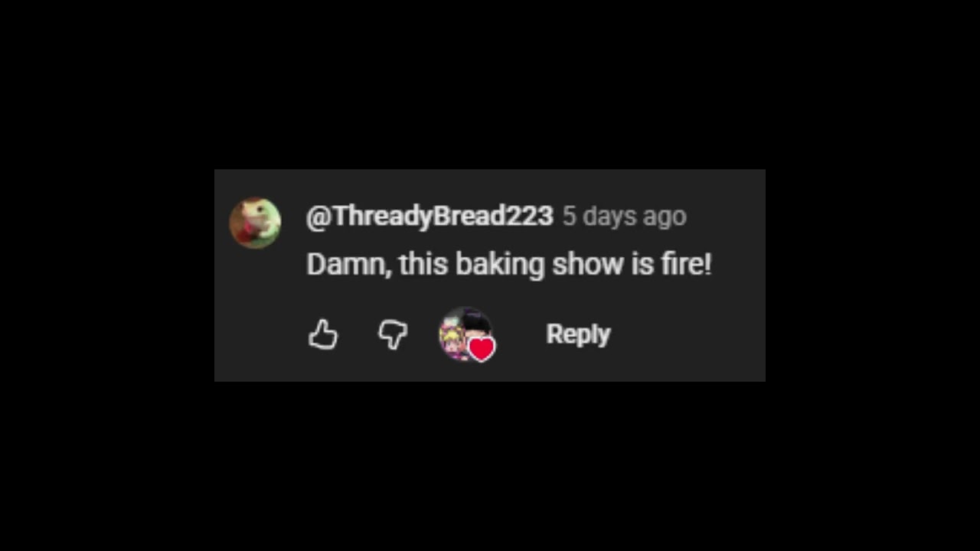This screenshot has height=551, width=980.
Task: Click the frog avatar next to the username
Action: (255, 223)
